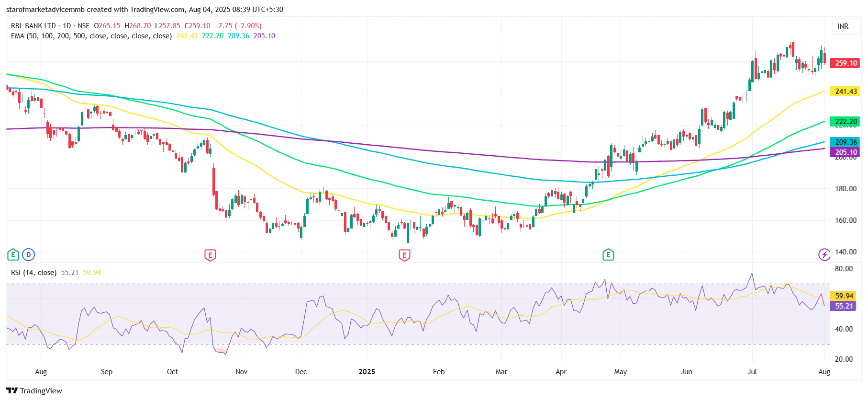Image resolution: width=868 pixels, height=401 pixels.
Task: Click the green earnings marker beside the dividend icon
Action: (13, 255)
